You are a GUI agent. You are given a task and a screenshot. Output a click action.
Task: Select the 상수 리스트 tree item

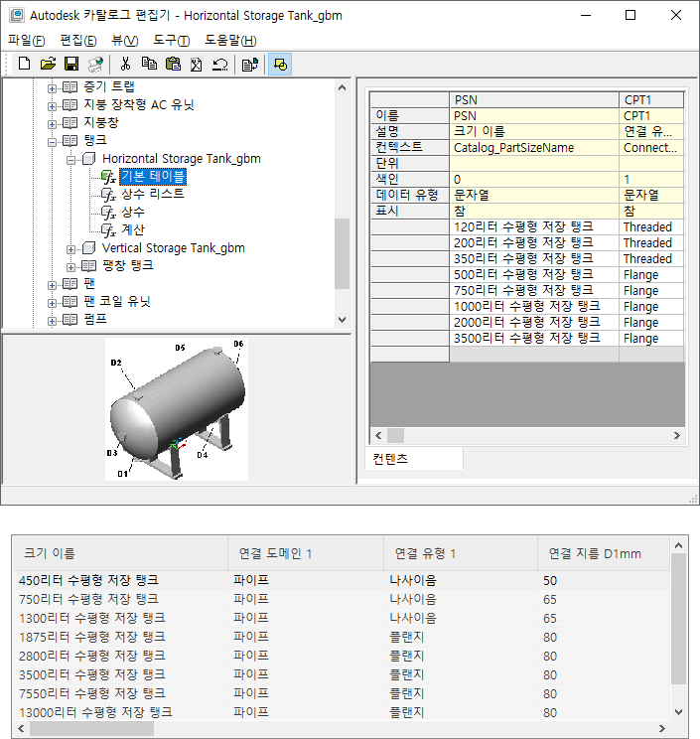point(153,194)
